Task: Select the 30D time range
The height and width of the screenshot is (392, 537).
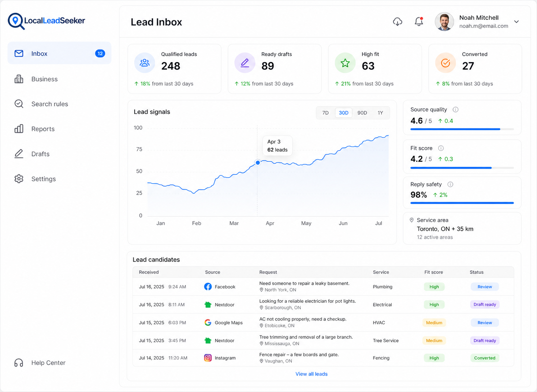Action: pyautogui.click(x=344, y=113)
